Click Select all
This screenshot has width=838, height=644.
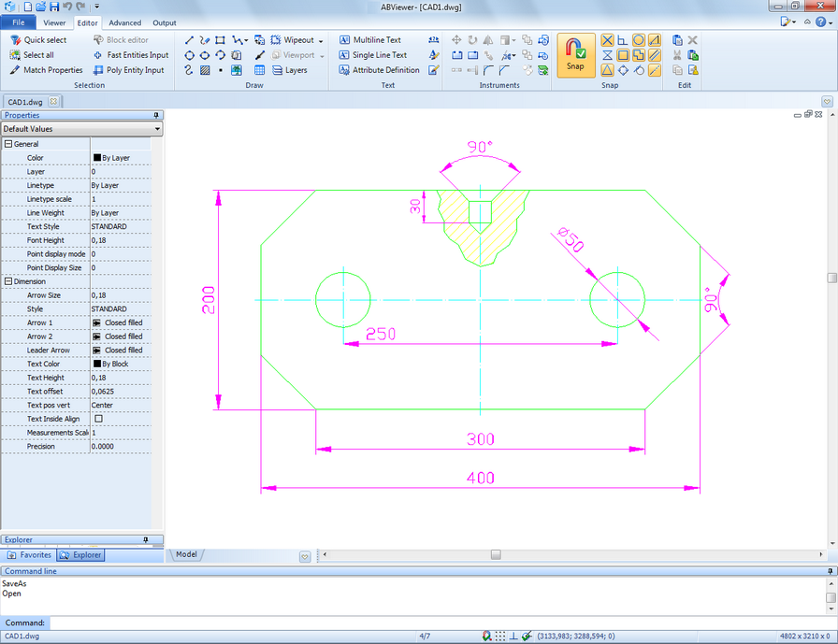[32, 55]
